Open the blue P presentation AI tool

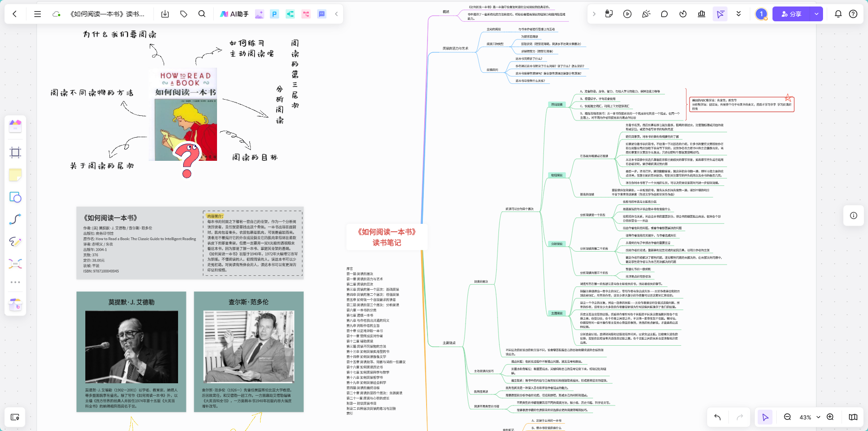click(x=274, y=14)
